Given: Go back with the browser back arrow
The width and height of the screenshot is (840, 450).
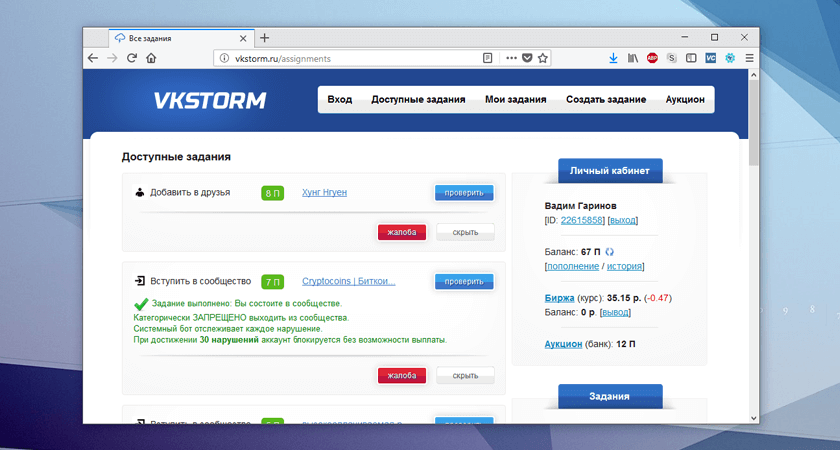Looking at the screenshot, I should pos(93,58).
